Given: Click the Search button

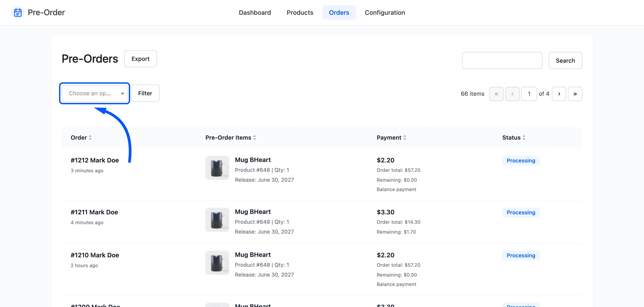Looking at the screenshot, I should click(x=565, y=61).
